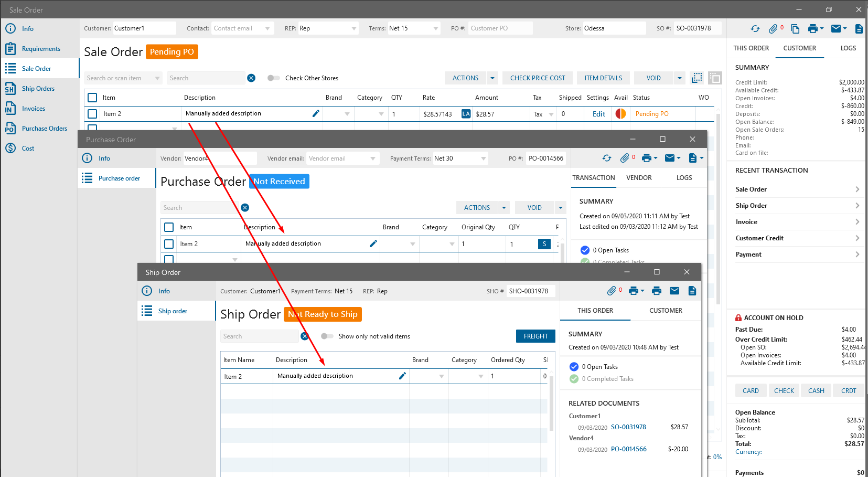Tick the Item 2 checkbox in Sale Order table
Screen dimensions: 868x477
point(92,114)
